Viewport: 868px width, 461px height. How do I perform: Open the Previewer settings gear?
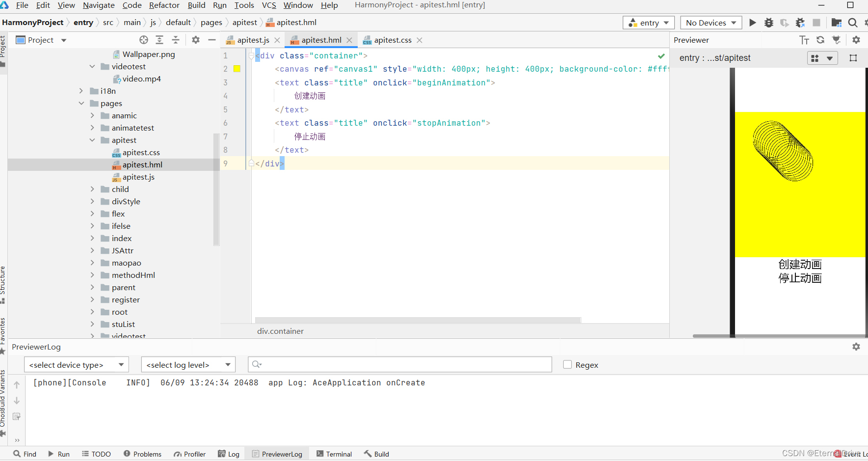point(856,40)
